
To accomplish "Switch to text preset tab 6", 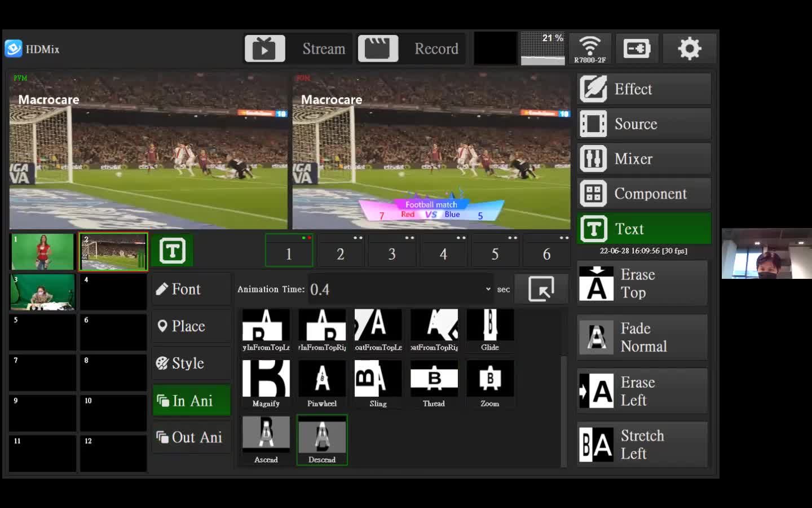I will point(546,253).
